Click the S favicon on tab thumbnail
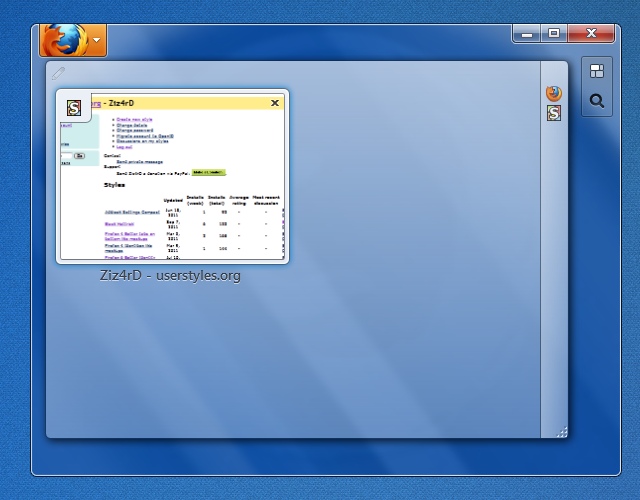This screenshot has width=640, height=500. [74, 108]
